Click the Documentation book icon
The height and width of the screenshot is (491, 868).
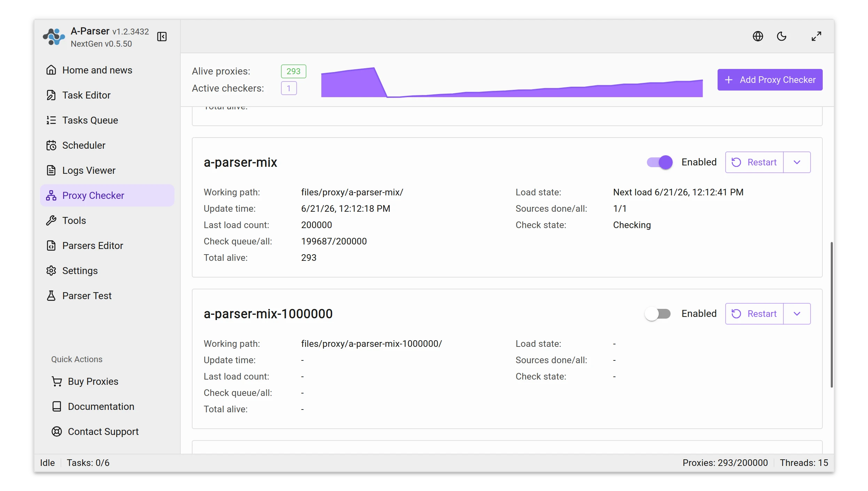[x=57, y=406]
